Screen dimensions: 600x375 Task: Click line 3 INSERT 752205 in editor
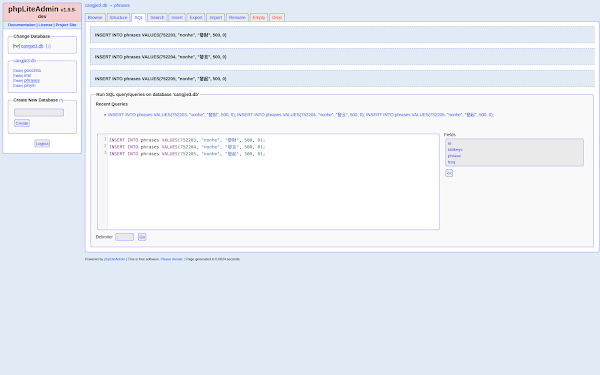coord(187,154)
